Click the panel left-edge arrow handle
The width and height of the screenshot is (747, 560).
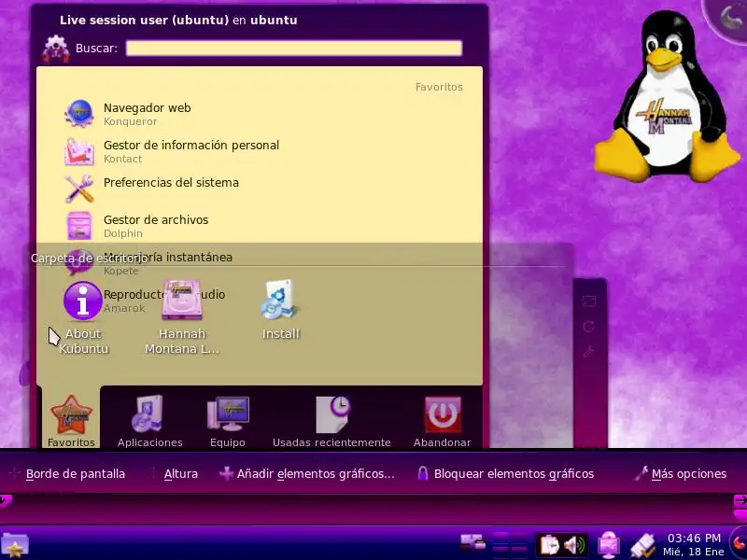[6, 500]
